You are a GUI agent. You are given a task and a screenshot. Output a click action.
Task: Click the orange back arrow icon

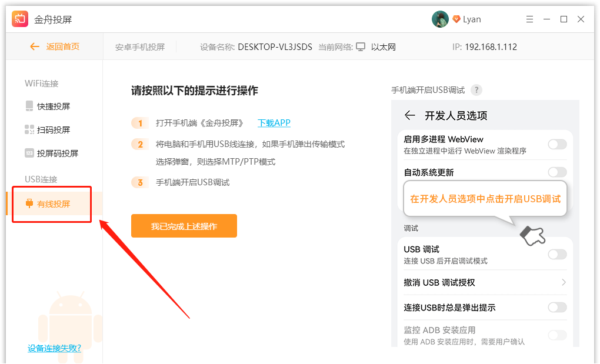35,46
